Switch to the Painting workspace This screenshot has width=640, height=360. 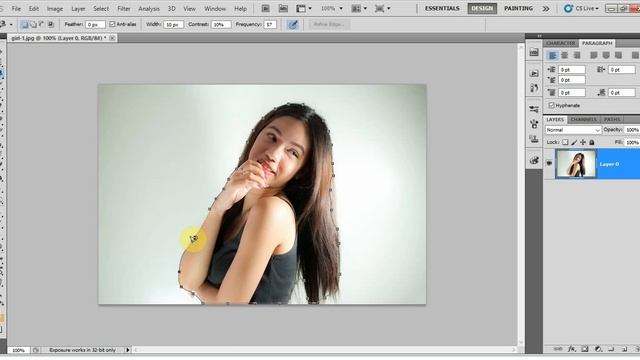click(518, 9)
